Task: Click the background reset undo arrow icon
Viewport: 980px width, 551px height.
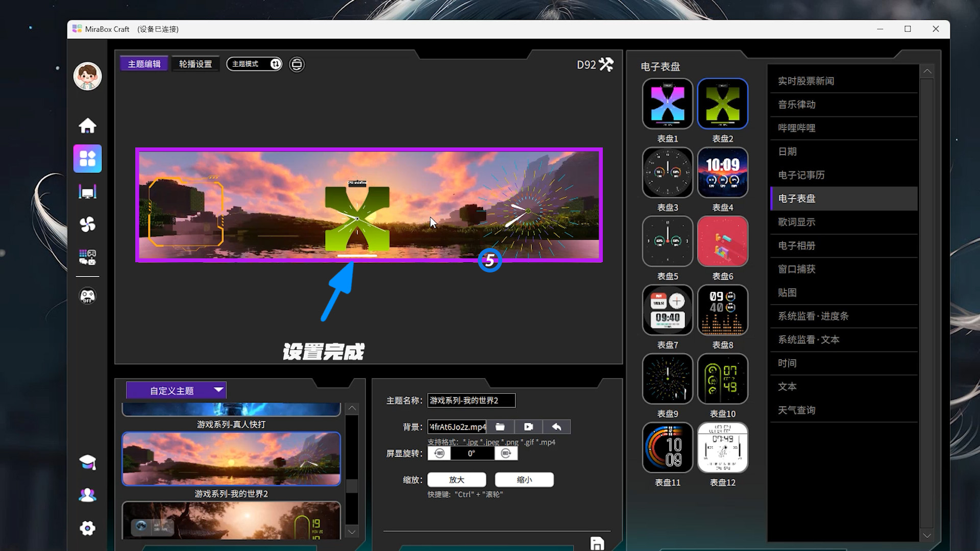Action: pyautogui.click(x=556, y=427)
